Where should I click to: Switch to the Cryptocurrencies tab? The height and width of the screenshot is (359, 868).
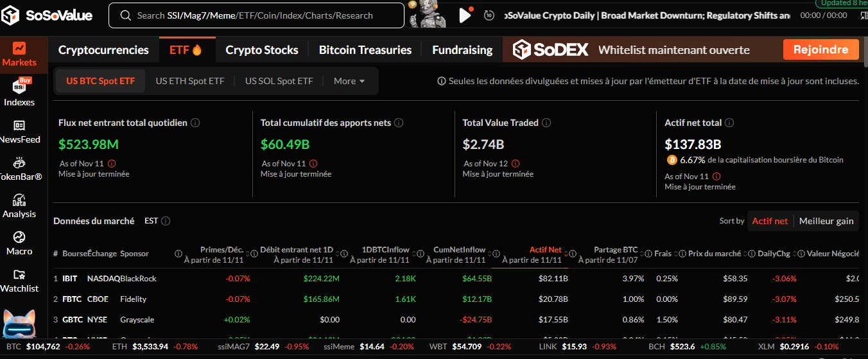[103, 50]
